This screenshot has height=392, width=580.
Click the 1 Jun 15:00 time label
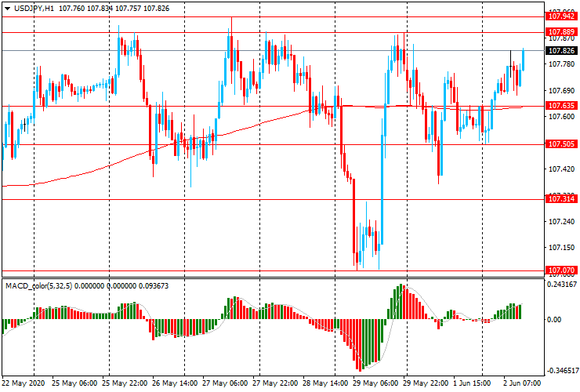[x=472, y=384]
